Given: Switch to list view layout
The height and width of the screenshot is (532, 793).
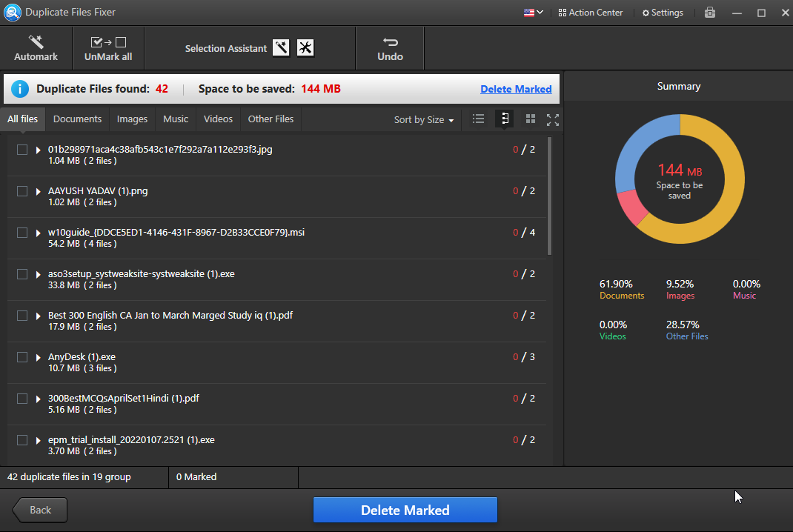Looking at the screenshot, I should pos(478,119).
